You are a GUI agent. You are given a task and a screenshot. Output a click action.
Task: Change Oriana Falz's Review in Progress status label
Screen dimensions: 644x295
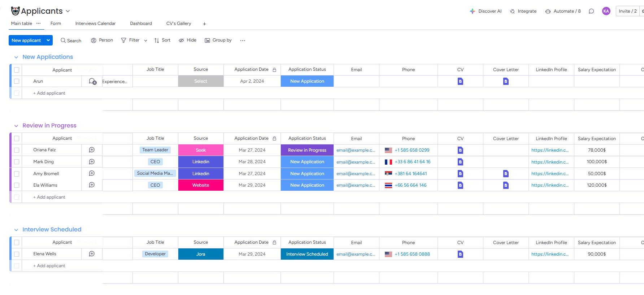pos(307,150)
